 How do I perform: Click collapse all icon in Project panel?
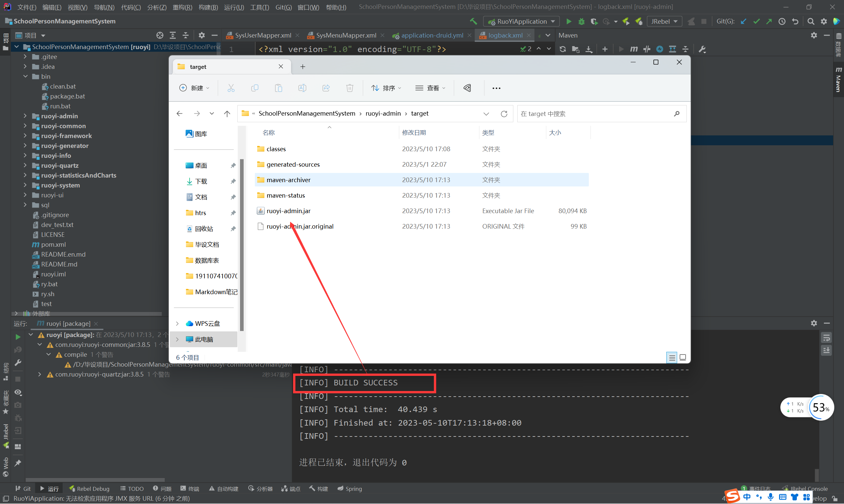[x=186, y=35]
